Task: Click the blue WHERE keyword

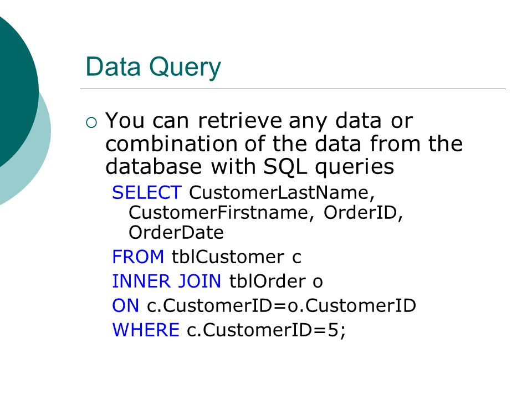Action: 146,330
